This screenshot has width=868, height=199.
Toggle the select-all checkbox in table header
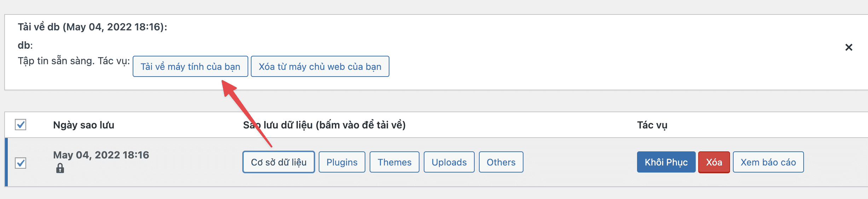click(x=21, y=125)
